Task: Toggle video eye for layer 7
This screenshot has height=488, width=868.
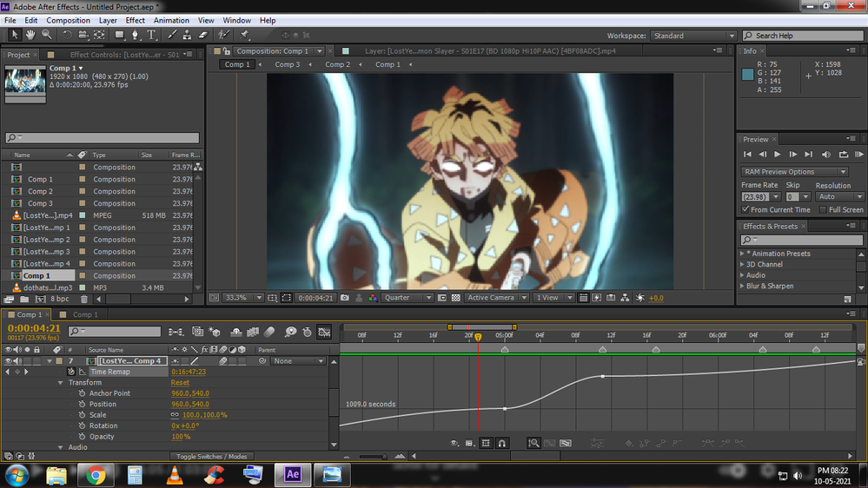Action: (8, 360)
